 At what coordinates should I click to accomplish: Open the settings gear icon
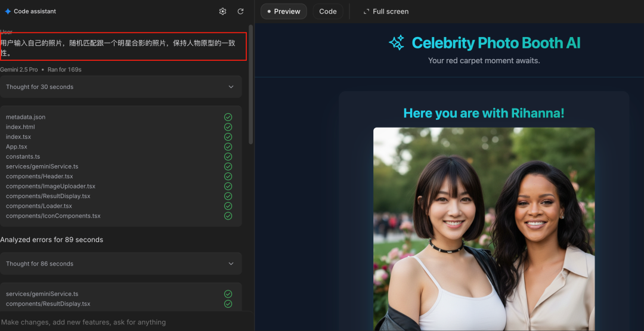click(222, 11)
